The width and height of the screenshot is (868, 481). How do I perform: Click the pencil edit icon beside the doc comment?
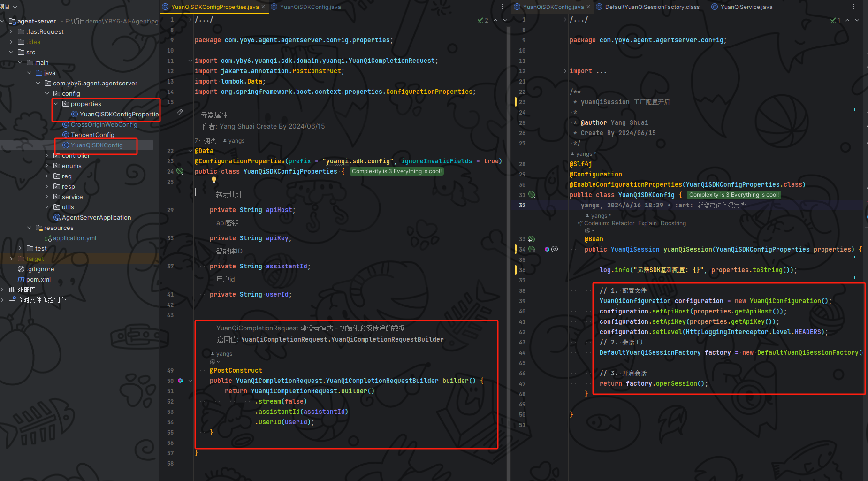point(180,113)
